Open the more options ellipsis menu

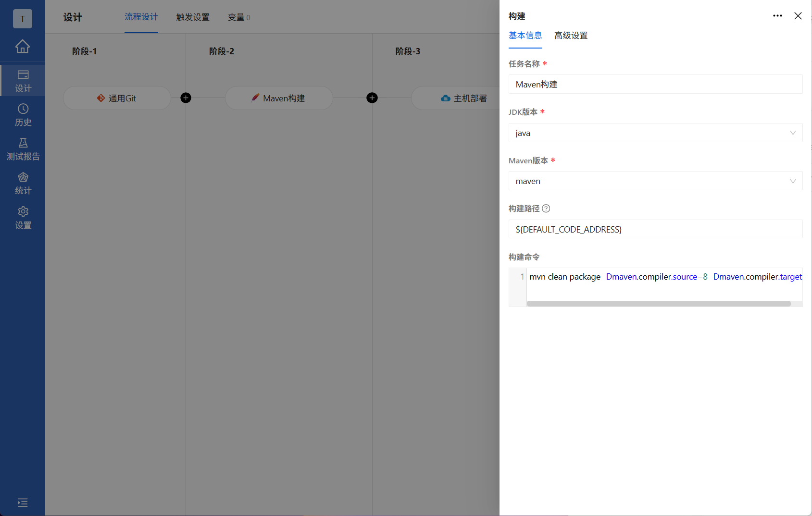point(777,15)
